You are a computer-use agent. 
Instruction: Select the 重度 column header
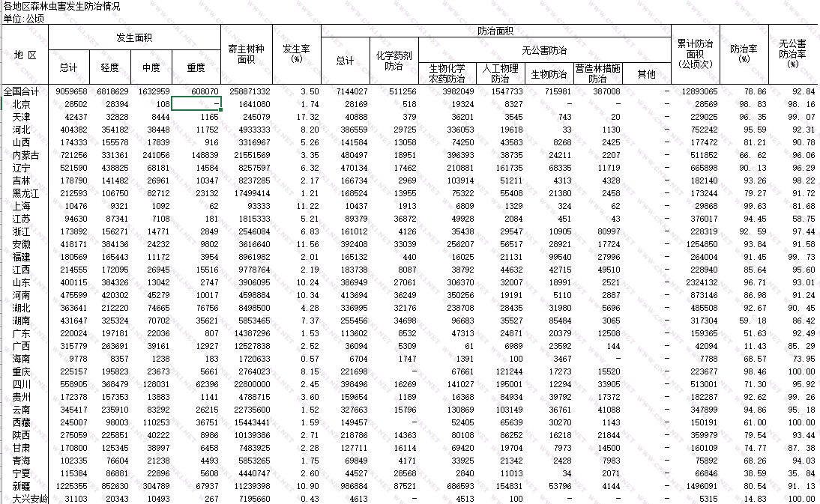[x=196, y=67]
